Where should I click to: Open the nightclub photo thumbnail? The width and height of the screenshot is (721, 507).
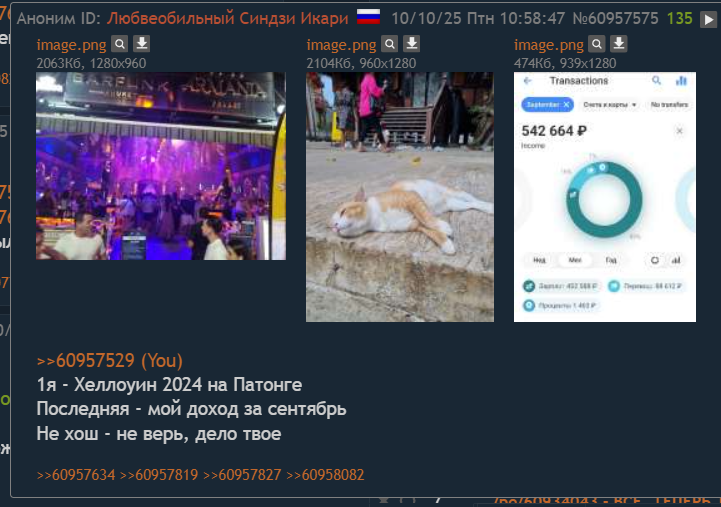coord(161,166)
